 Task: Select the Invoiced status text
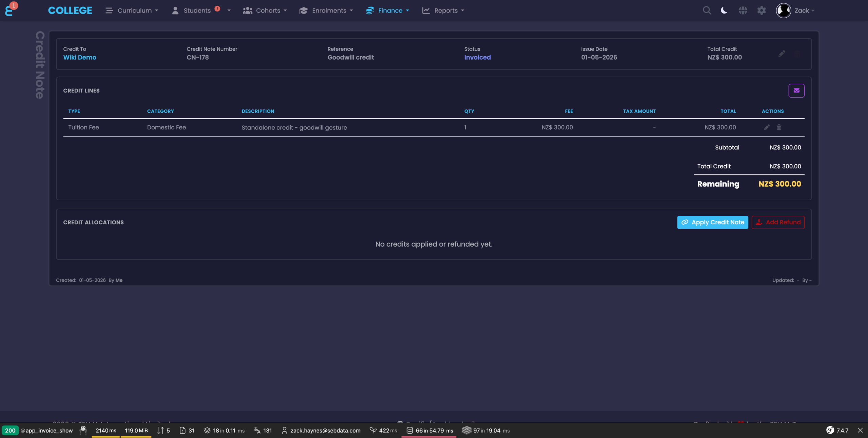(477, 57)
